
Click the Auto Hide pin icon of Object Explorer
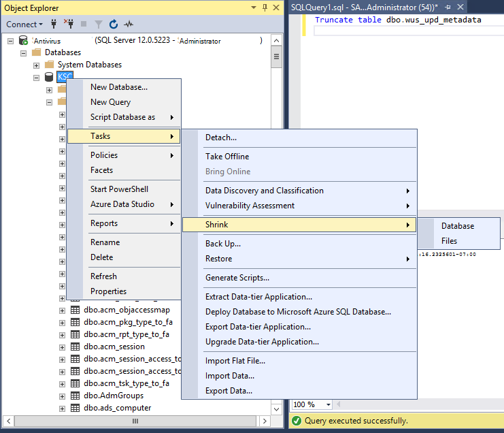click(265, 7)
